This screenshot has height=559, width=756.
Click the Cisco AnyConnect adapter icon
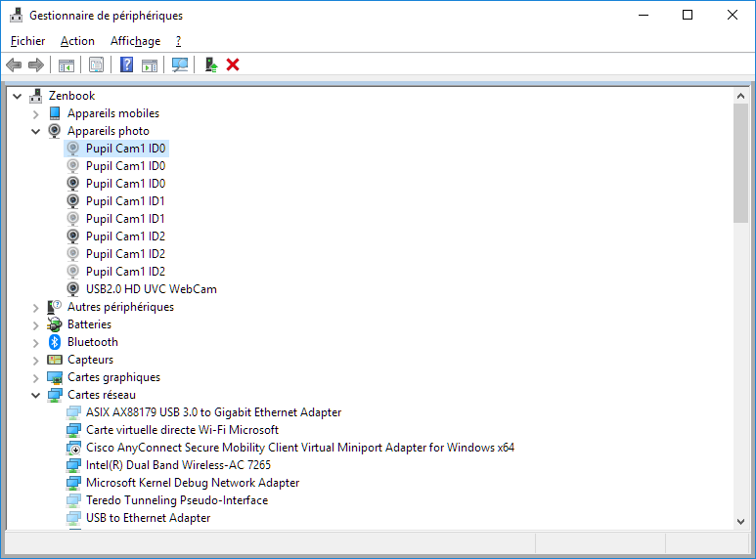pyautogui.click(x=73, y=448)
